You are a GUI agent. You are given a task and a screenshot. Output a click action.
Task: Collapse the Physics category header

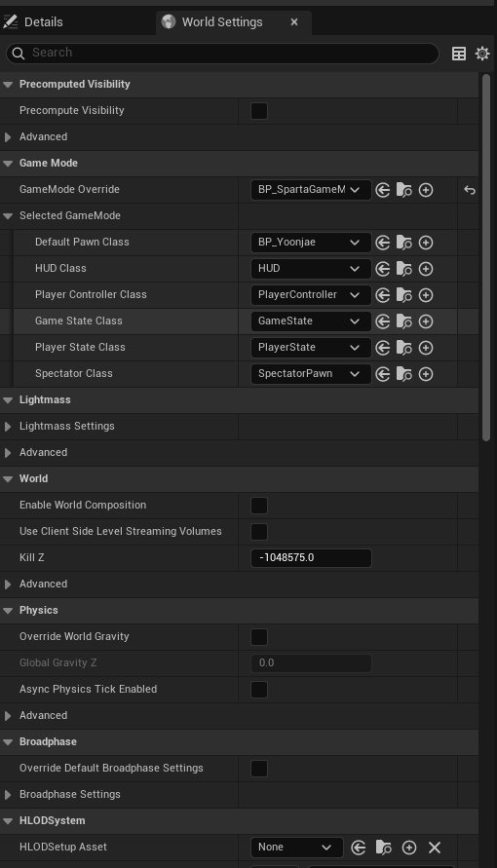(8, 611)
